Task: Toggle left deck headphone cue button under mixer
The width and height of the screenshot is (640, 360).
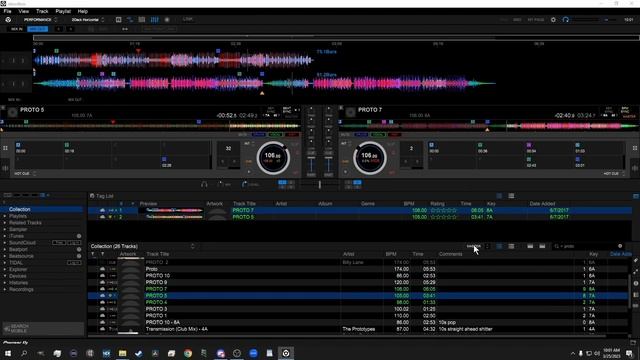Action: tap(282, 183)
